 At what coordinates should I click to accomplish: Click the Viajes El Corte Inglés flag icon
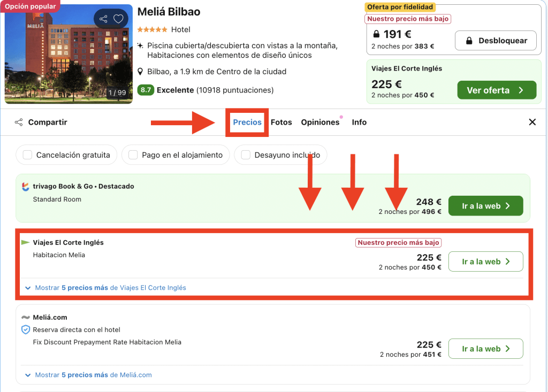point(25,243)
